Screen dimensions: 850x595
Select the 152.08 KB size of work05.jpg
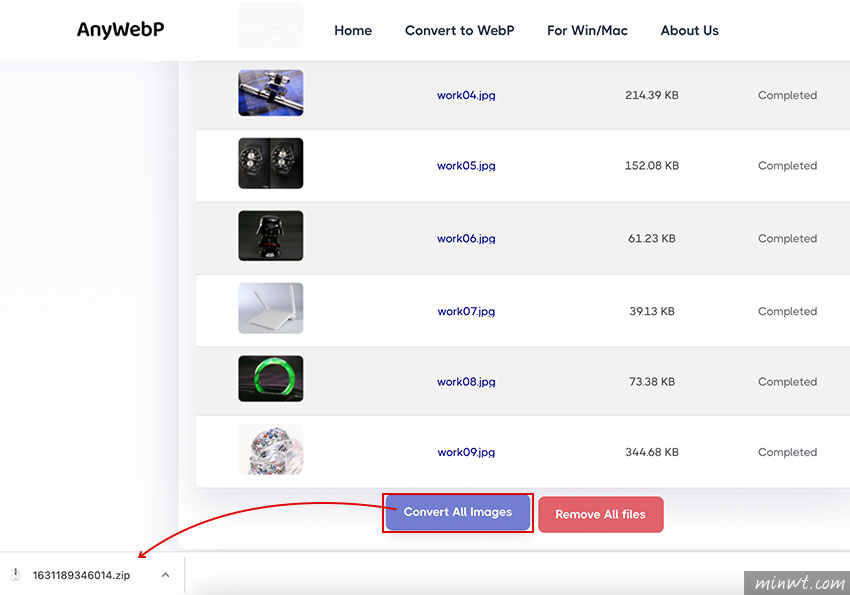click(x=652, y=166)
